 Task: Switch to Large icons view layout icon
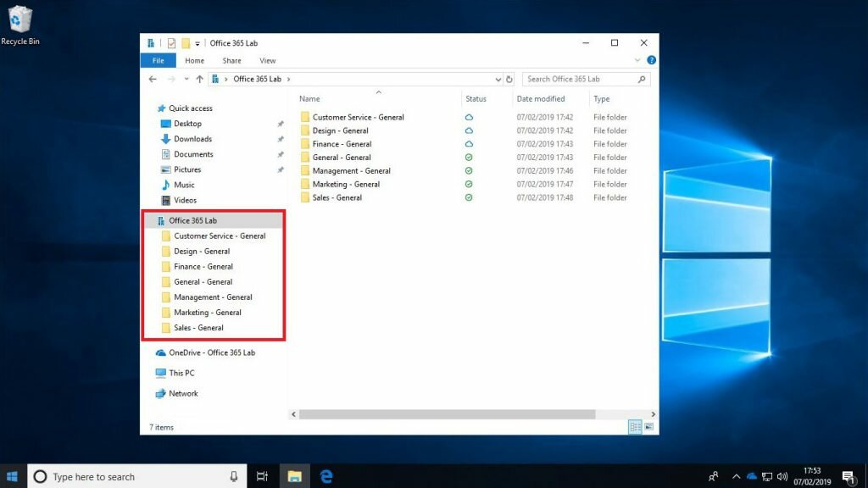pos(648,427)
